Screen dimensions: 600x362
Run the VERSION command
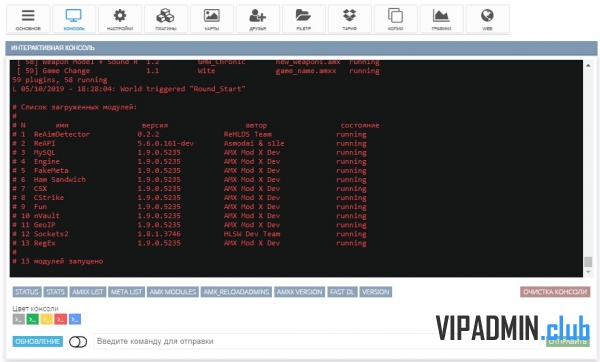[375, 292]
